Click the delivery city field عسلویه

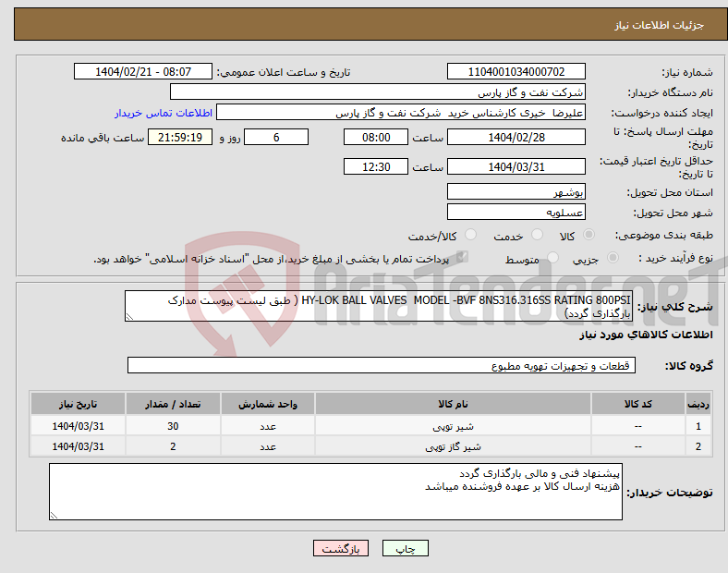coord(516,213)
